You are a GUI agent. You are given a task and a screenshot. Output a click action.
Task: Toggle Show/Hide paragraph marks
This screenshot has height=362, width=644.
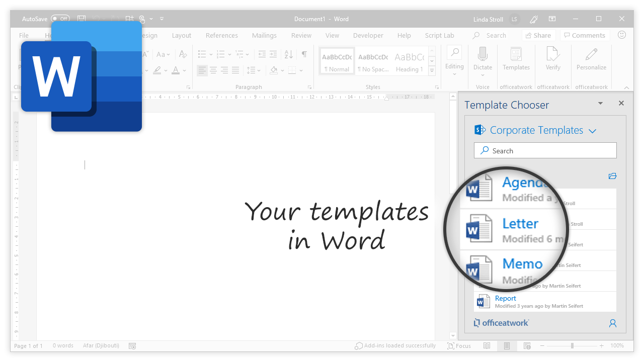click(x=304, y=54)
